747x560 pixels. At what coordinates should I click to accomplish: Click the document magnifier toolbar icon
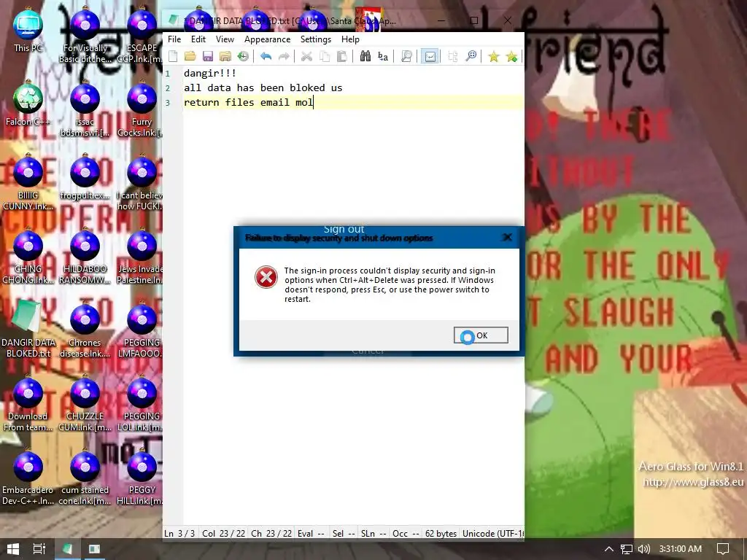point(406,56)
